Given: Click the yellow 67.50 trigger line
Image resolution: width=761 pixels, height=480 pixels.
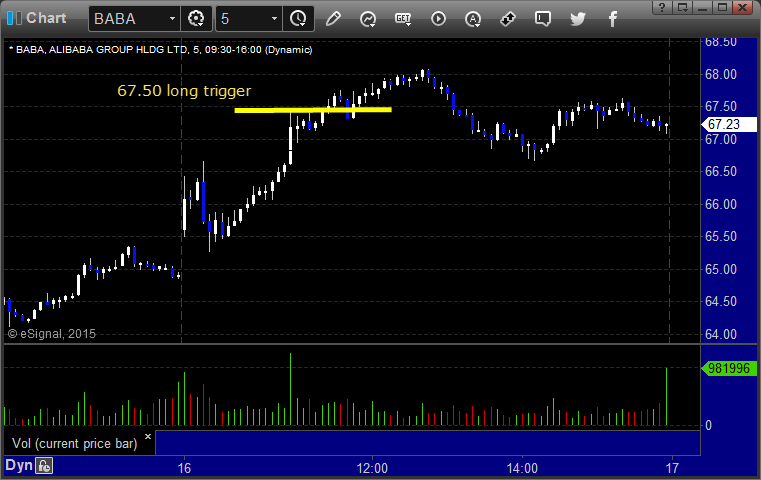Looking at the screenshot, I should pyautogui.click(x=313, y=110).
